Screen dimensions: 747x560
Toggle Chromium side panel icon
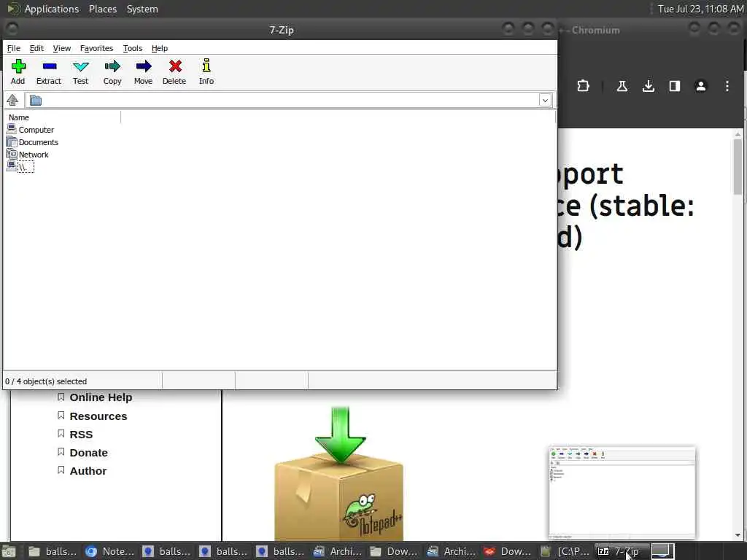pos(675,86)
